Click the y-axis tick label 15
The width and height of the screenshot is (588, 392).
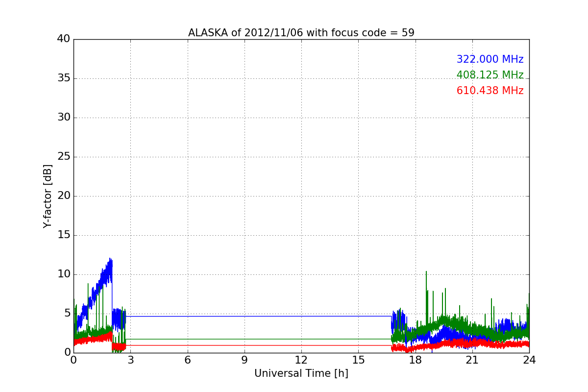[x=64, y=235]
